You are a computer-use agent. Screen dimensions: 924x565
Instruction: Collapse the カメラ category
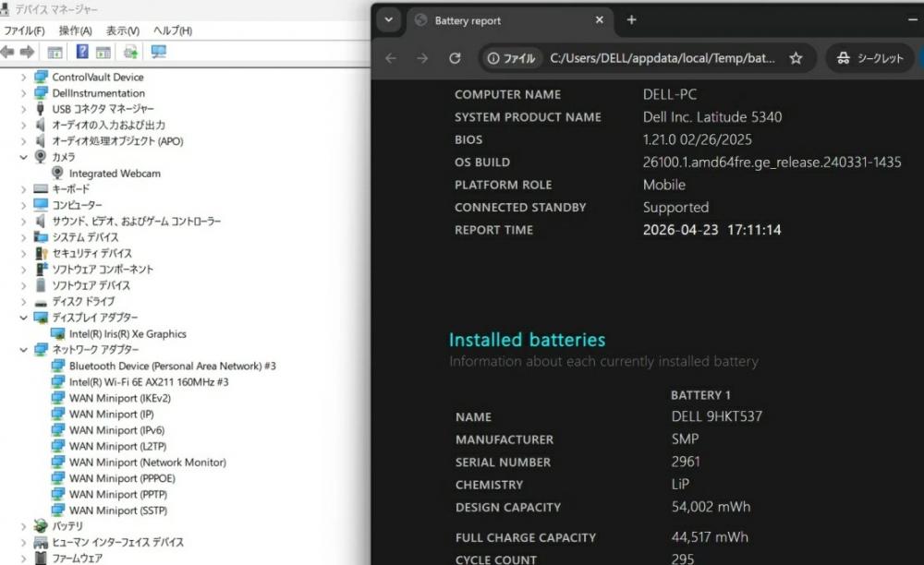coord(24,157)
